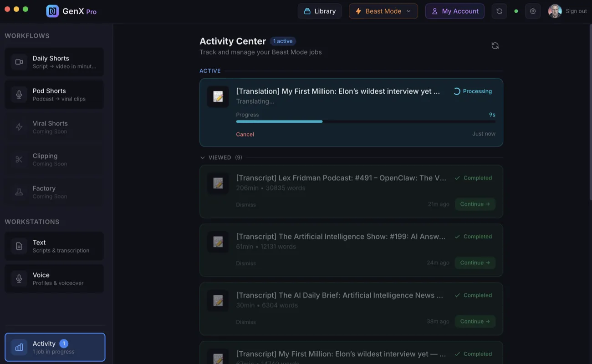Screen dimensions: 592x364
Task: Open the Pod Shorts workflow
Action: pyautogui.click(x=54, y=95)
